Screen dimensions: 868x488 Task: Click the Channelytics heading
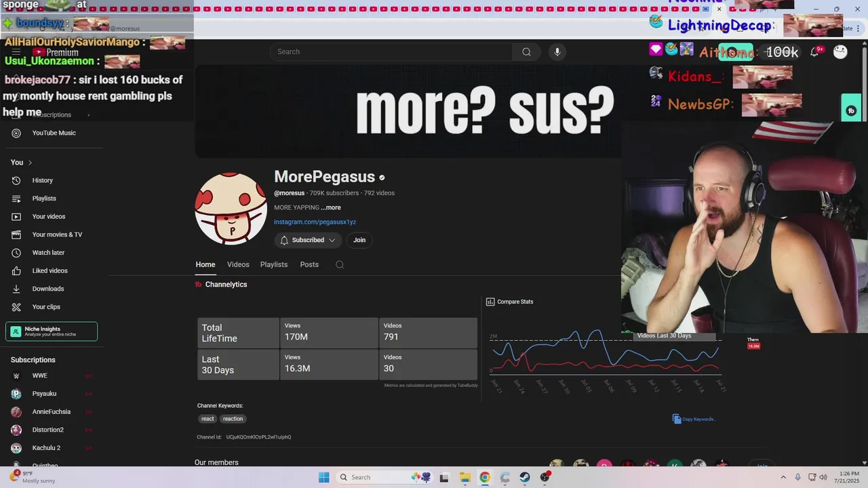coord(226,285)
